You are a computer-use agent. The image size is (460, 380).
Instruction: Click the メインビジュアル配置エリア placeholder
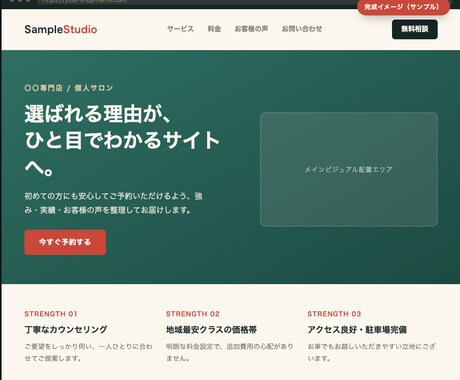click(x=349, y=169)
